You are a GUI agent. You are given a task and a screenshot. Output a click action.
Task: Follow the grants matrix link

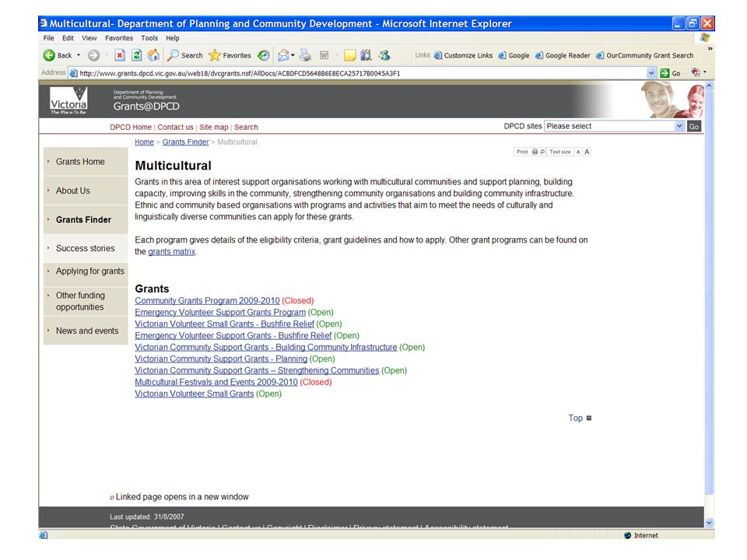171,252
